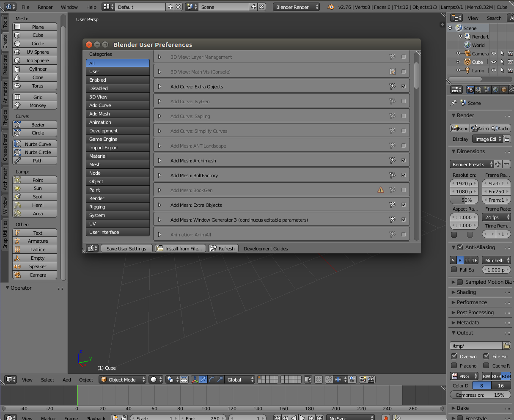The width and height of the screenshot is (514, 420).
Task: Toggle the Anti-Aliasing checkbox
Action: point(460,247)
